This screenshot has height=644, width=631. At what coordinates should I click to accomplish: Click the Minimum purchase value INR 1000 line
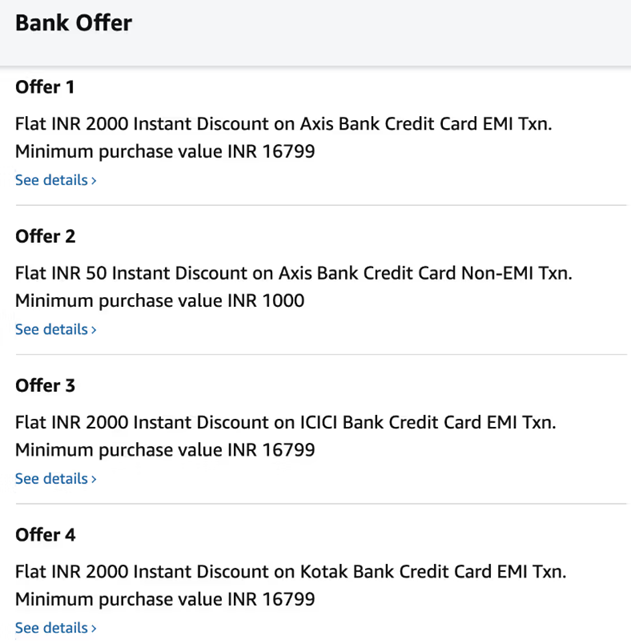tap(159, 301)
